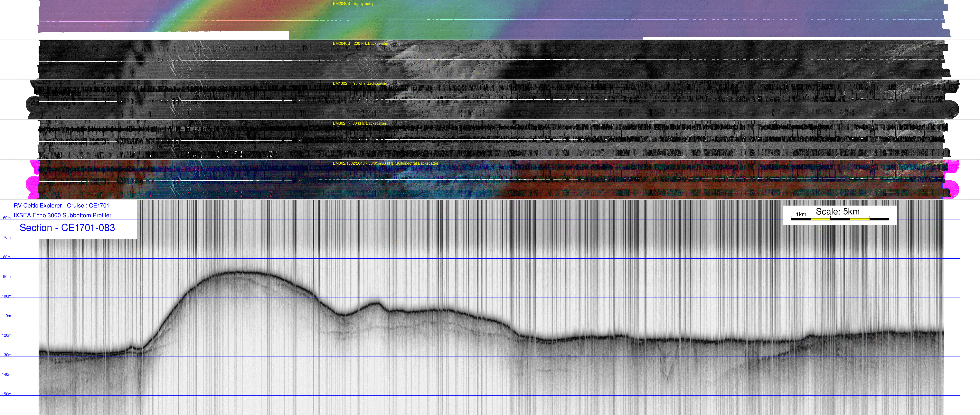Click the 120m depth marker
Screen dimensions: 980x415
pos(7,336)
